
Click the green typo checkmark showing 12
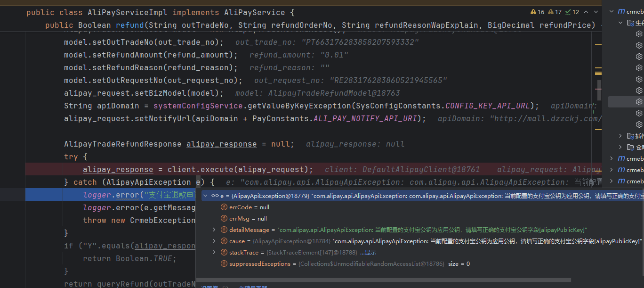(x=572, y=12)
